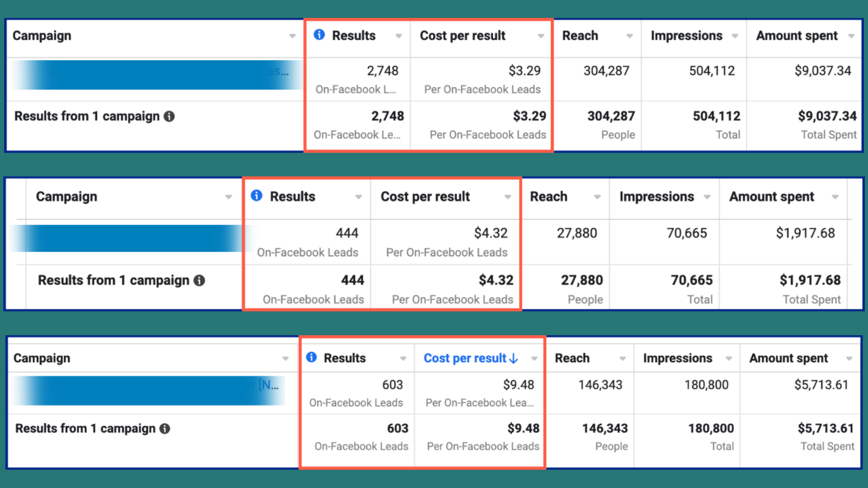This screenshot has width=868, height=488.
Task: Select the blurred campaign name ending '[N...'
Action: pyautogui.click(x=149, y=390)
